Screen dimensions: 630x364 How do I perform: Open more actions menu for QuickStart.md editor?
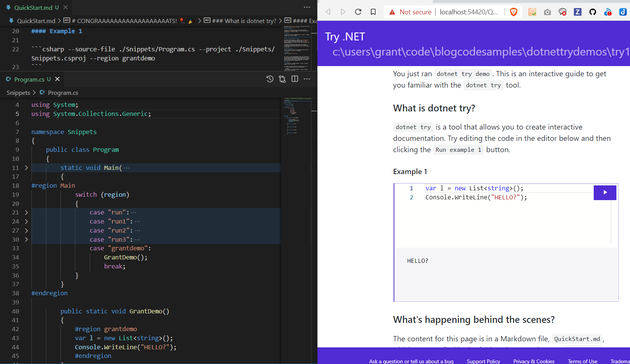pyautogui.click(x=307, y=7)
